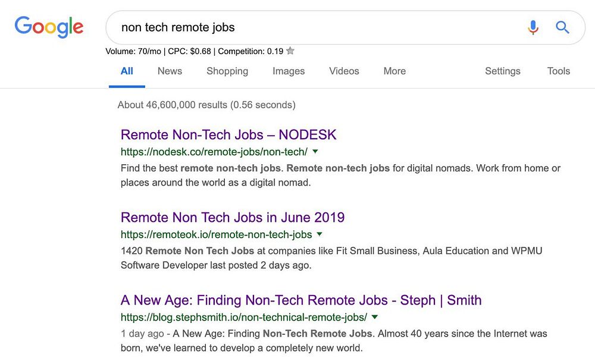Star the keyword volume result
Viewport: 595px width, 364px height.
click(x=290, y=51)
